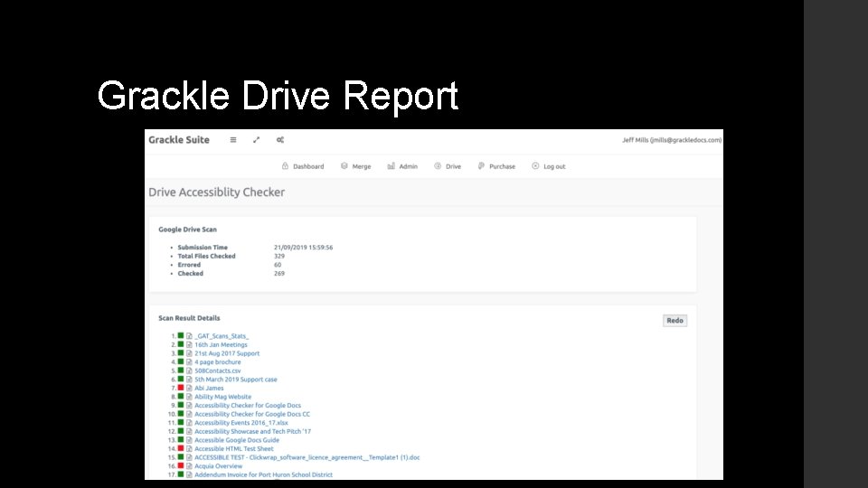Open Addendum Invoice for Port Huron School District link
The height and width of the screenshot is (488, 868).
click(263, 474)
